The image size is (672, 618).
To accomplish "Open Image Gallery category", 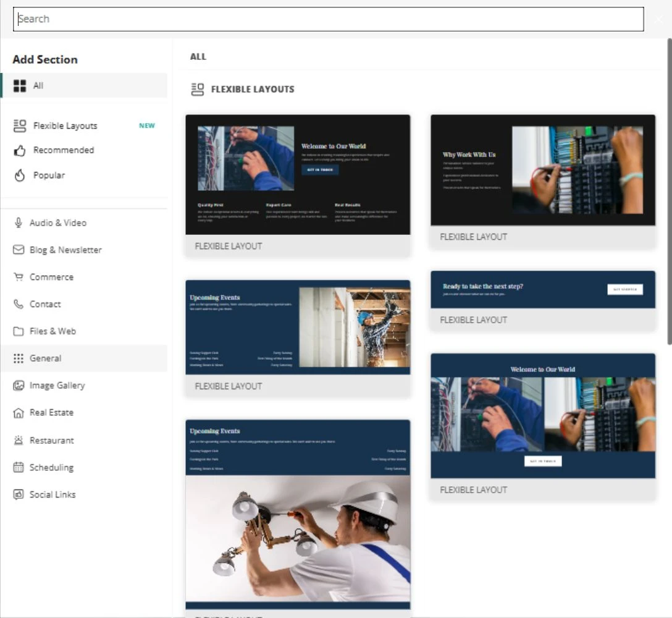I will tap(85, 385).
